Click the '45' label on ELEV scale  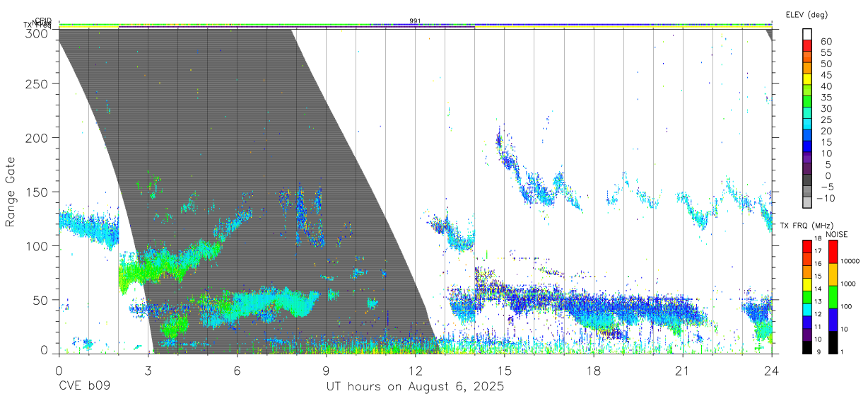tap(825, 75)
